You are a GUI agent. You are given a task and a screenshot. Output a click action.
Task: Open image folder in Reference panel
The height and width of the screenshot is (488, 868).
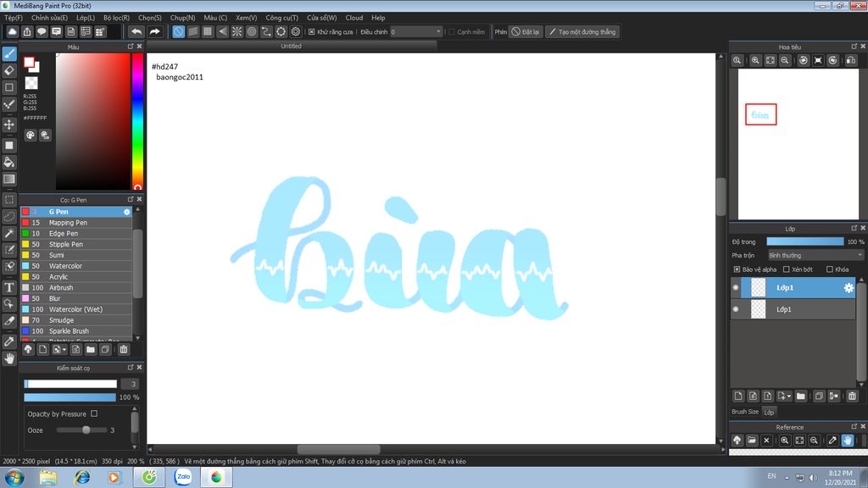(x=752, y=441)
